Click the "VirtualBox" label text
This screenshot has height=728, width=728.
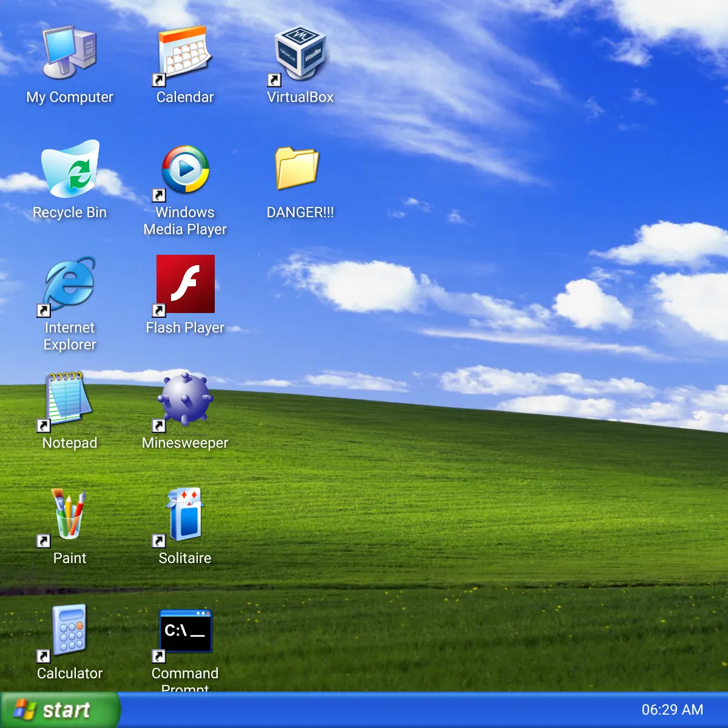300,97
